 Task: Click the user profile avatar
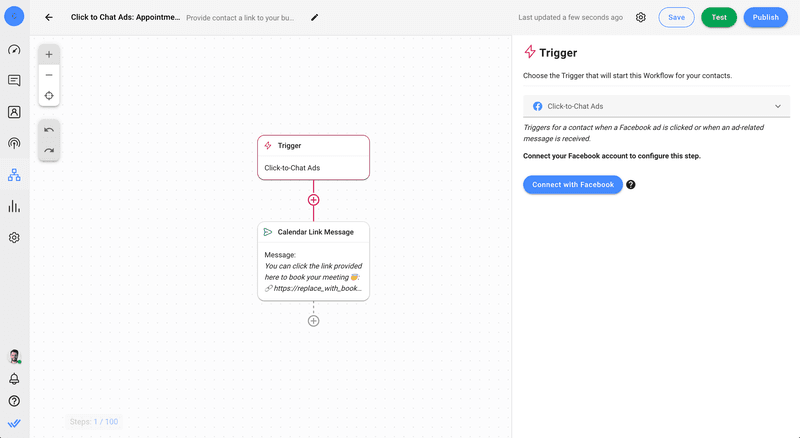pyautogui.click(x=14, y=356)
